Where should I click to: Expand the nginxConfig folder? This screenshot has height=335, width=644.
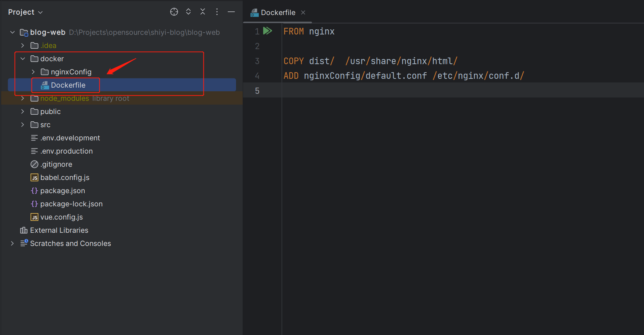pos(33,72)
